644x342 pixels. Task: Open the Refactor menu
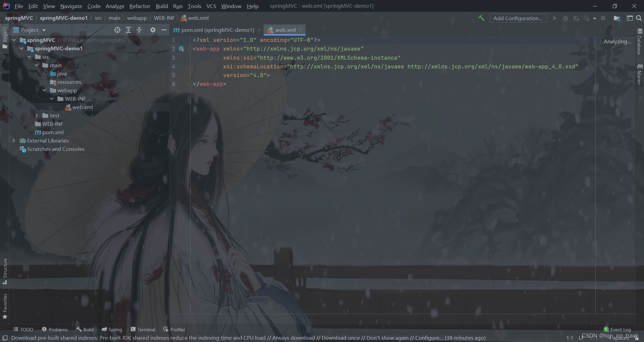coord(140,6)
